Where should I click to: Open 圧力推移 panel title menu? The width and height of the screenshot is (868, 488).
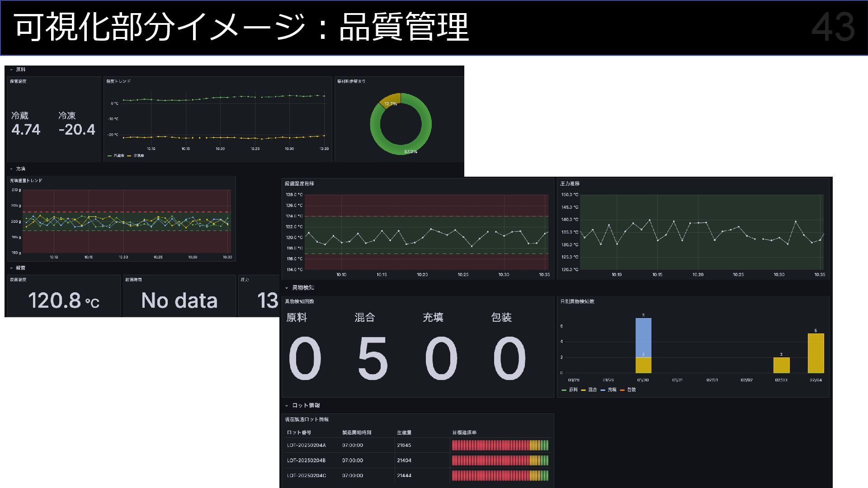pyautogui.click(x=570, y=184)
